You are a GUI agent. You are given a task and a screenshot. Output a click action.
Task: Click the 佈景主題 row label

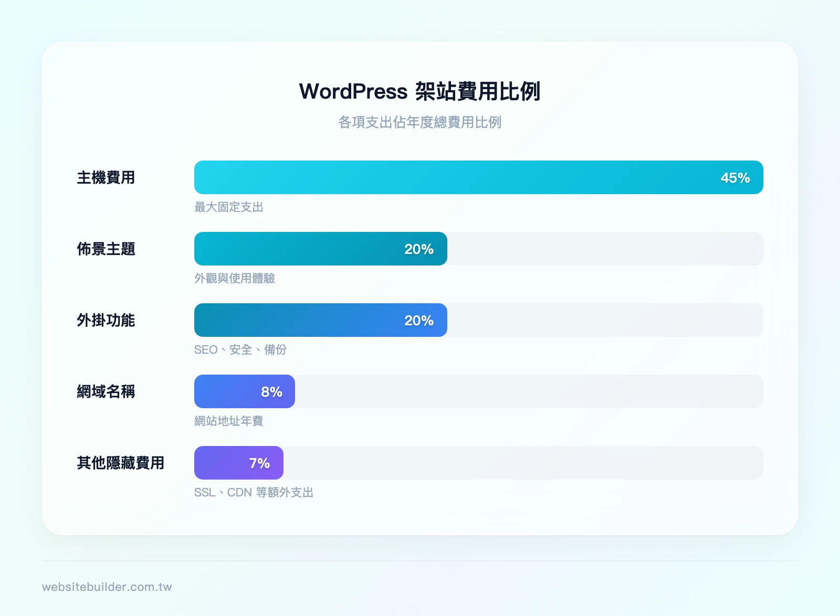pyautogui.click(x=106, y=249)
